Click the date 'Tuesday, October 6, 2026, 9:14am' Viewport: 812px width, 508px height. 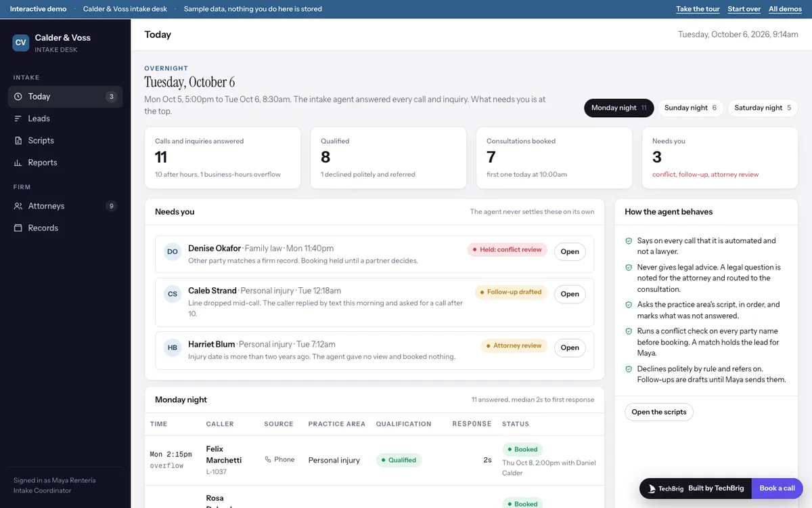[x=738, y=35]
